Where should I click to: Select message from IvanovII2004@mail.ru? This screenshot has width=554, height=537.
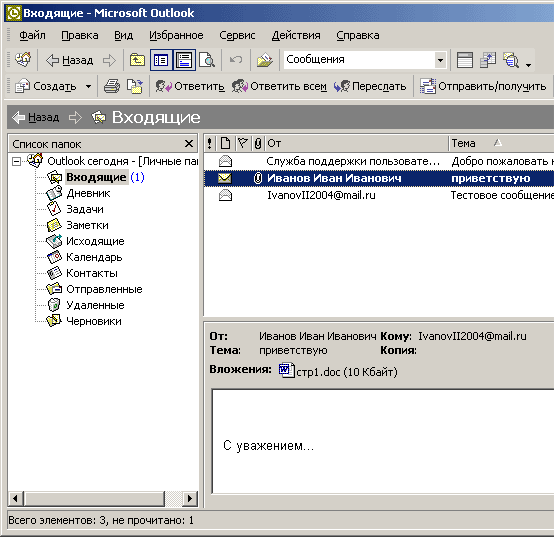click(379, 195)
